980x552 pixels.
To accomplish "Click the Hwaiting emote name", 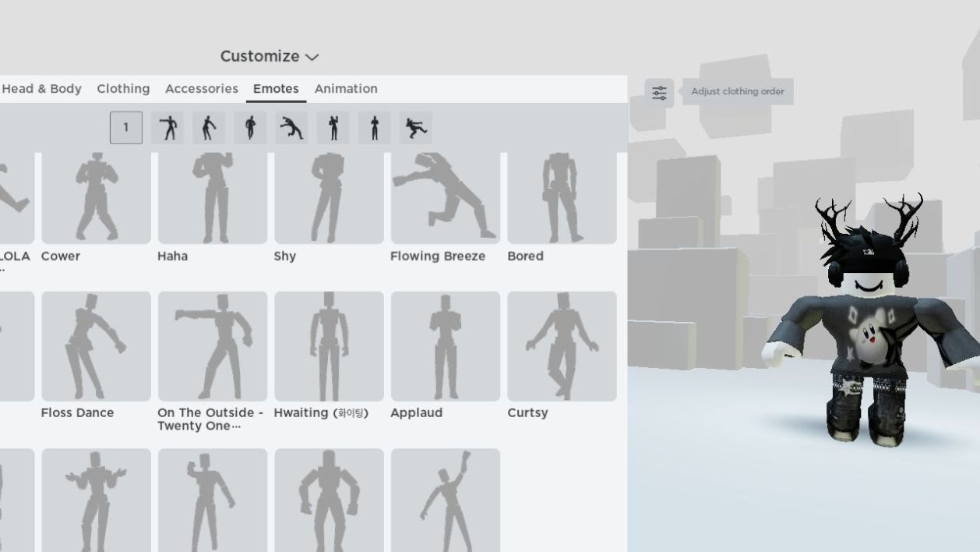I will tap(321, 412).
